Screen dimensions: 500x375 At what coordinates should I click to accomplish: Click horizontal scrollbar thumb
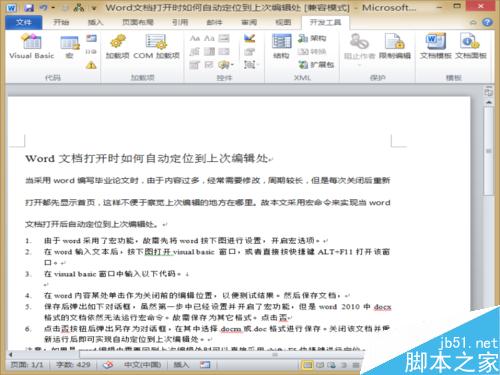221,355
